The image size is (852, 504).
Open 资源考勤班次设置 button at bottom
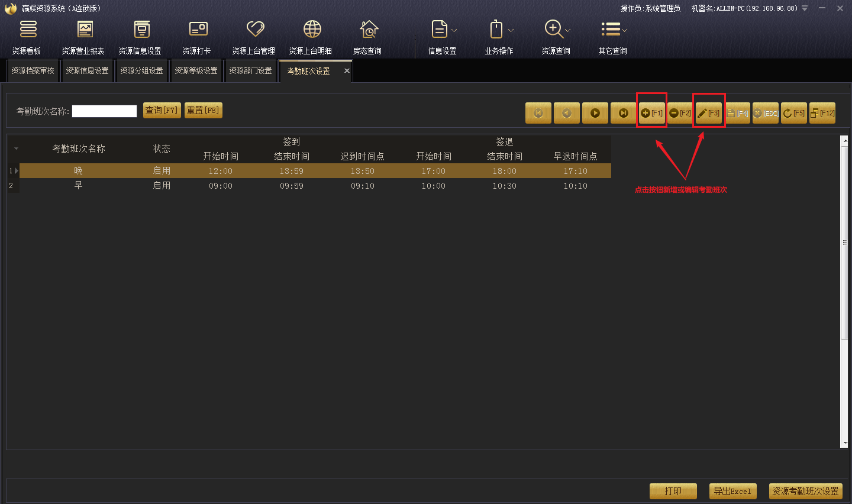806,491
